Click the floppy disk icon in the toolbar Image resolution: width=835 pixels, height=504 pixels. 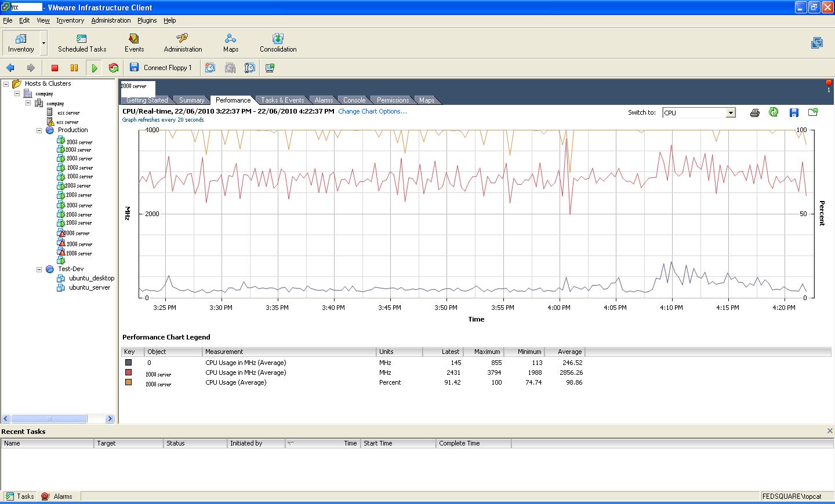point(134,68)
